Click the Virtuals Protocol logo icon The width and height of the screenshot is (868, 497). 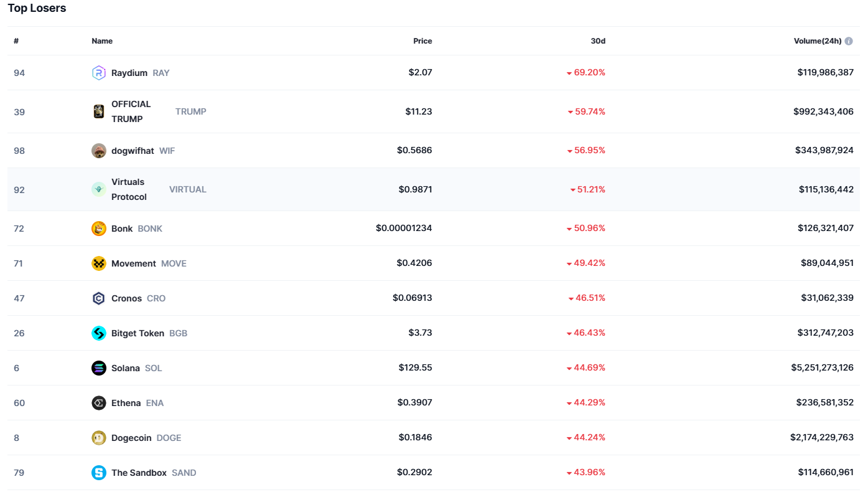pyautogui.click(x=99, y=189)
